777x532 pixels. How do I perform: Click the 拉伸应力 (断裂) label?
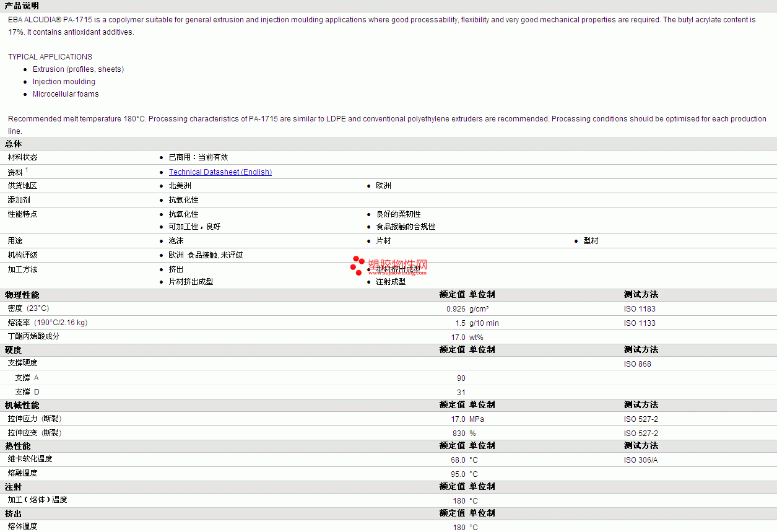[35, 419]
